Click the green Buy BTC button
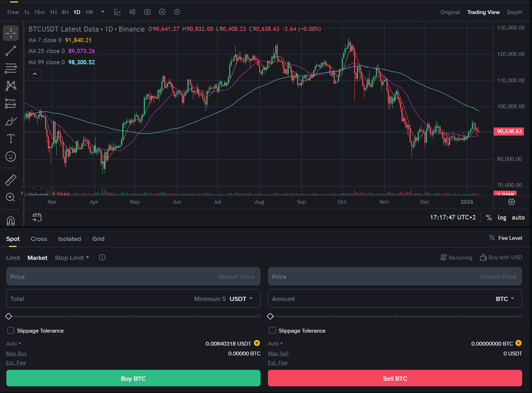 point(133,378)
